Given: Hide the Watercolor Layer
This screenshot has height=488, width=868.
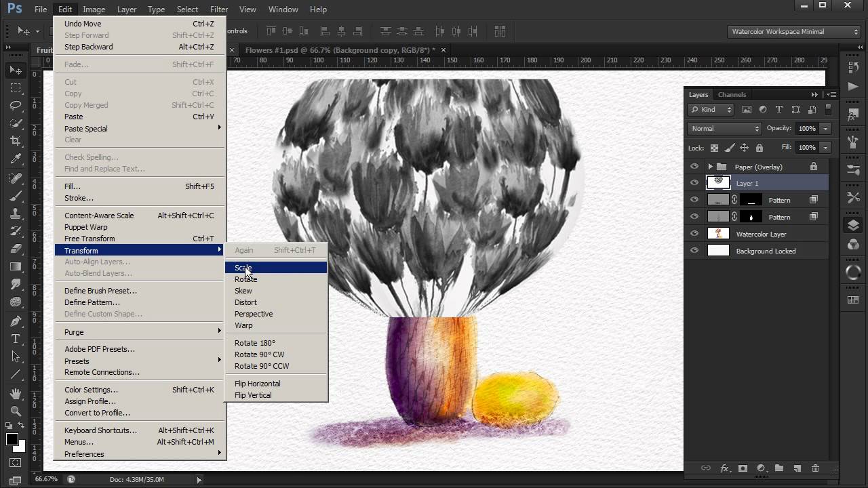Looking at the screenshot, I should tap(694, 234).
